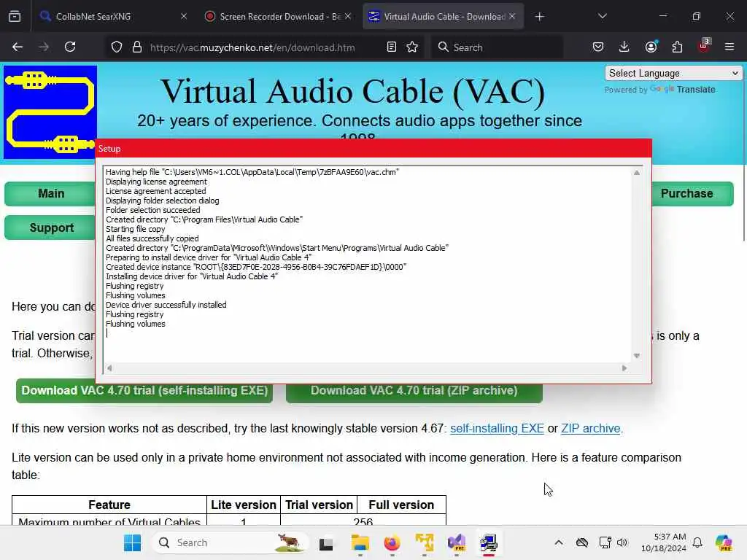Select 'Starting file copy' log line
Image resolution: width=747 pixels, height=560 pixels.
[x=135, y=229]
